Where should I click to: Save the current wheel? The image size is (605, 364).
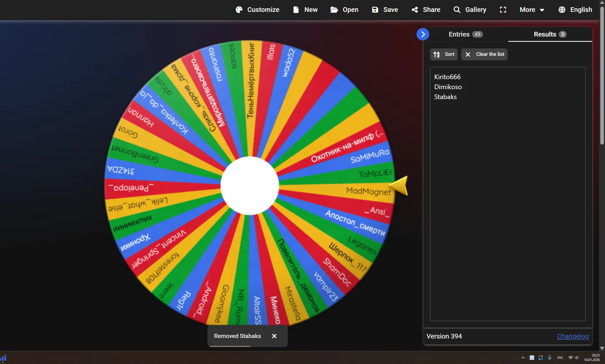(385, 10)
